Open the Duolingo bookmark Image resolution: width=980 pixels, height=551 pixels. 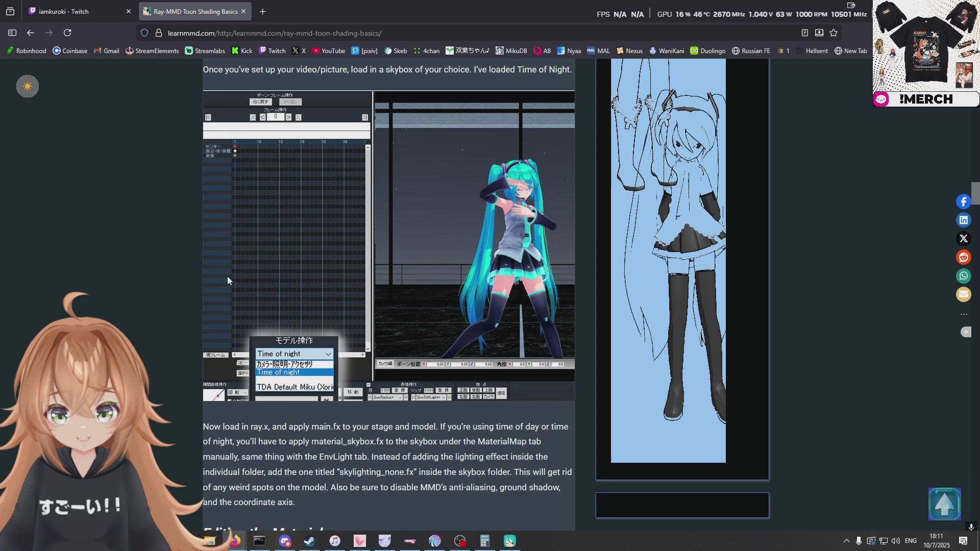(707, 51)
